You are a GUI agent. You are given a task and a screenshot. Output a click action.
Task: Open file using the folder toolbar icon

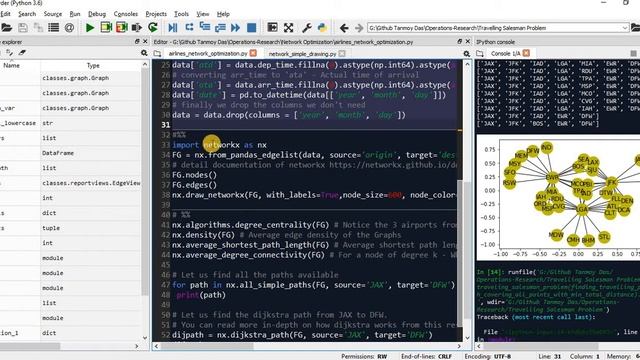tap(6, 28)
